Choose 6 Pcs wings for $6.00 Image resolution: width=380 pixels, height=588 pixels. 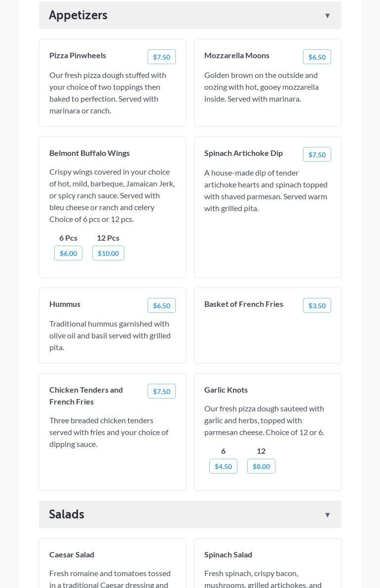click(x=68, y=254)
